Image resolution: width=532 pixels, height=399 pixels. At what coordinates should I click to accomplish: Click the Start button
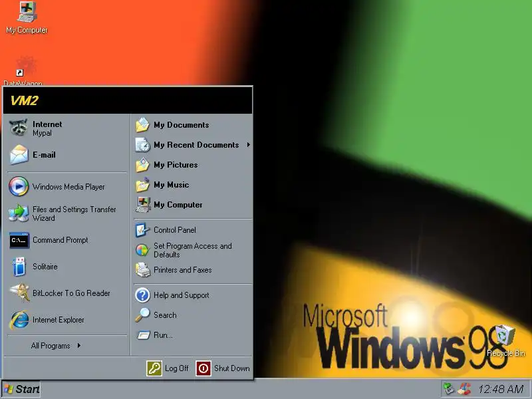click(x=21, y=389)
